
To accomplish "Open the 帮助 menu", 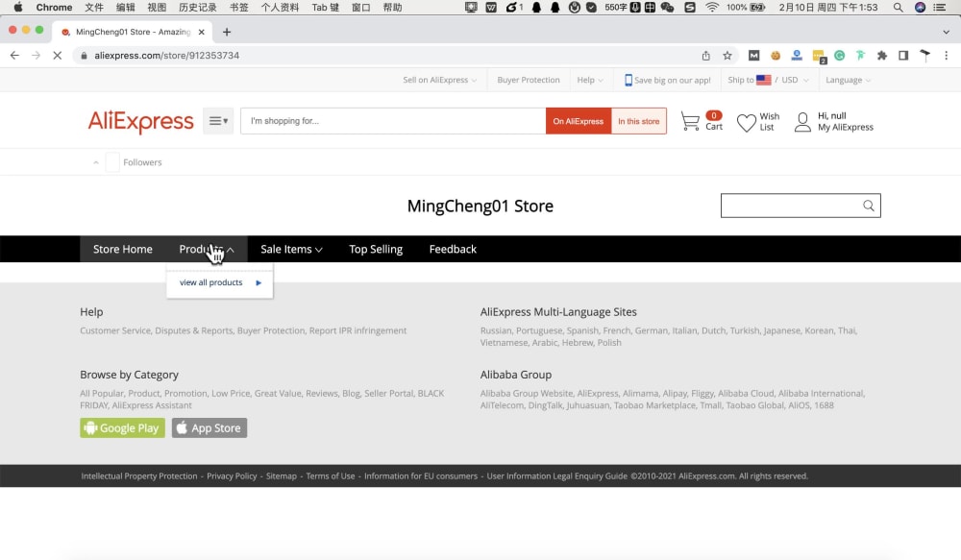I will 392,8.
